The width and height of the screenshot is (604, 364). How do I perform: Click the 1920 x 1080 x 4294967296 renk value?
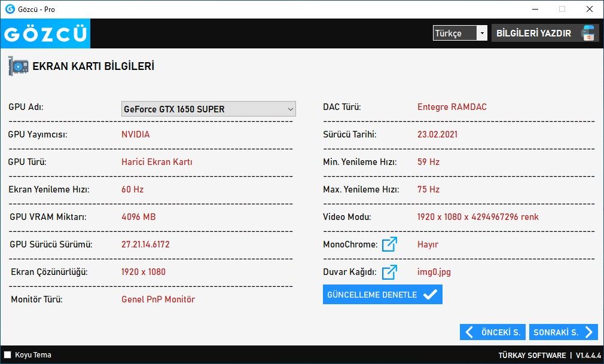pyautogui.click(x=478, y=217)
